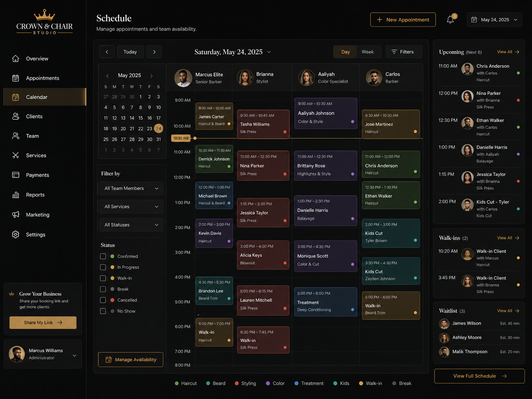The height and width of the screenshot is (399, 532).
Task: Check the No Show status checkbox
Action: pyautogui.click(x=103, y=311)
